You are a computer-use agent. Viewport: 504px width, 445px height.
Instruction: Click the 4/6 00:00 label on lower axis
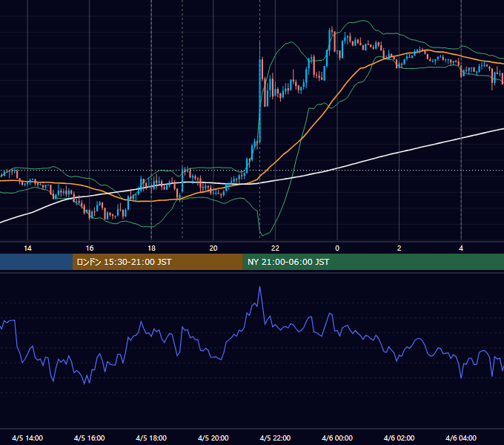click(x=337, y=438)
